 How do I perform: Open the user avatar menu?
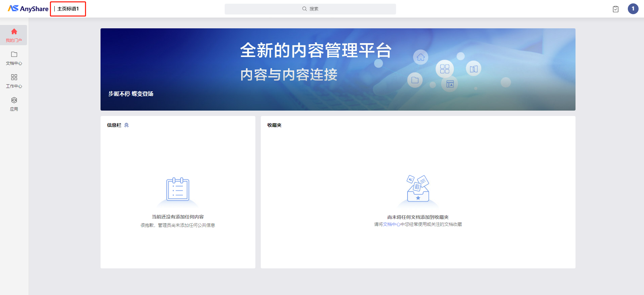point(633,9)
